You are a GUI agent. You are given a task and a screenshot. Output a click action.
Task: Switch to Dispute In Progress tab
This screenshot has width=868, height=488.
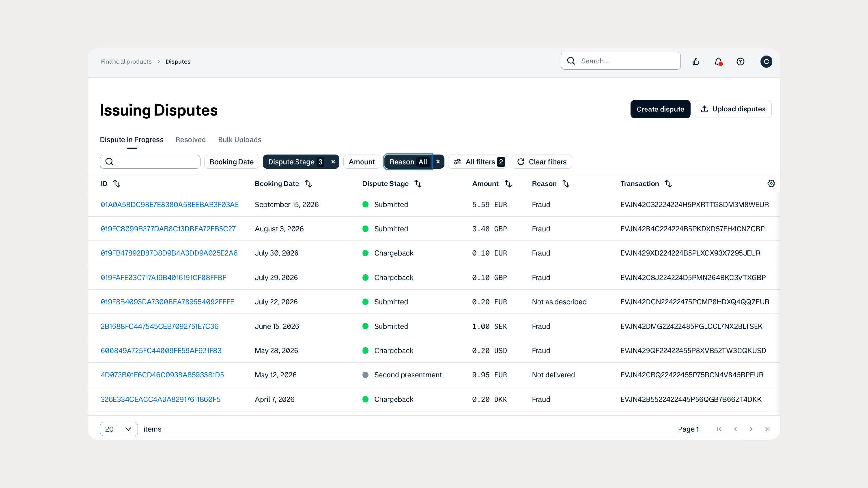(131, 140)
